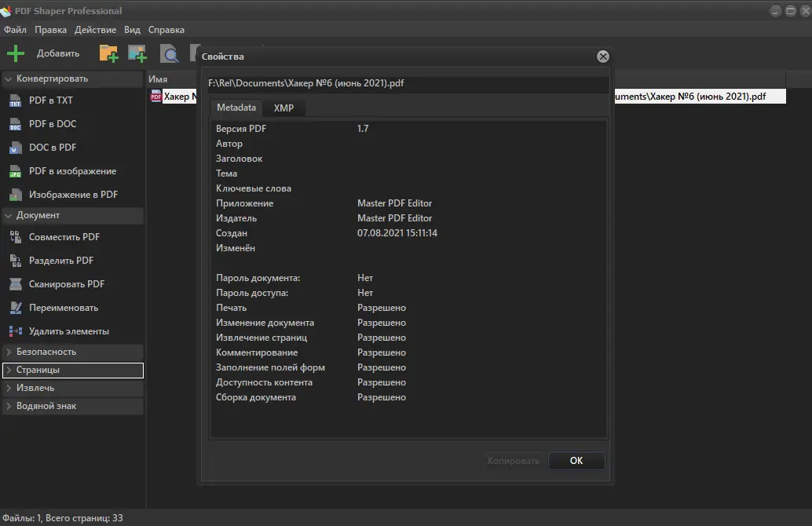Click the add folder toolbar icon
812x526 pixels.
coord(108,53)
